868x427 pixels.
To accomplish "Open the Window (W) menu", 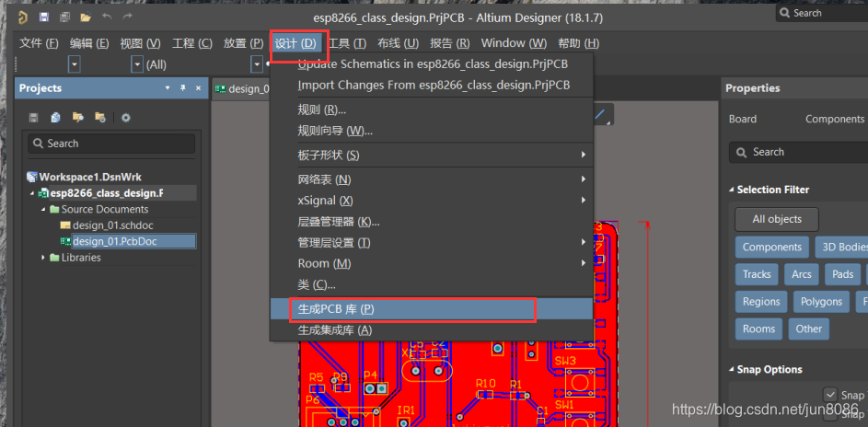I will 514,43.
